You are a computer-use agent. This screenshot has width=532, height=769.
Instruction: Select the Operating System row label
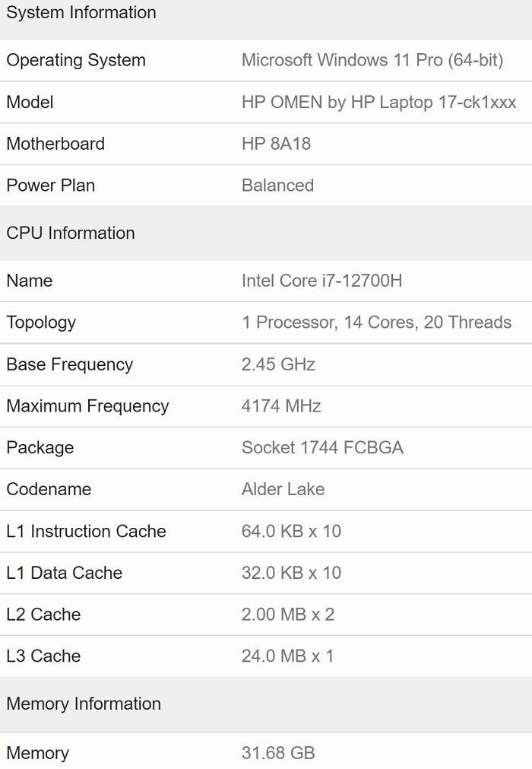pos(76,60)
